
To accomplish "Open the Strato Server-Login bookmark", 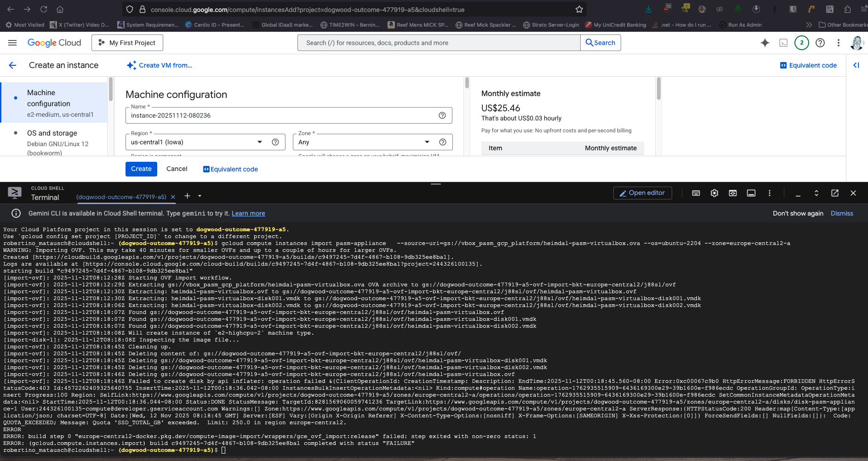I will click(x=551, y=25).
